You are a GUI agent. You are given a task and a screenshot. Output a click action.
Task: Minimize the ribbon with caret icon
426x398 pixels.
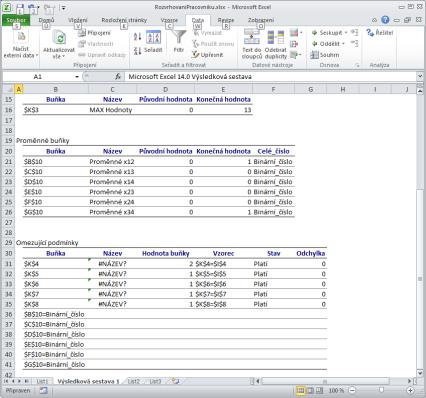(x=374, y=20)
